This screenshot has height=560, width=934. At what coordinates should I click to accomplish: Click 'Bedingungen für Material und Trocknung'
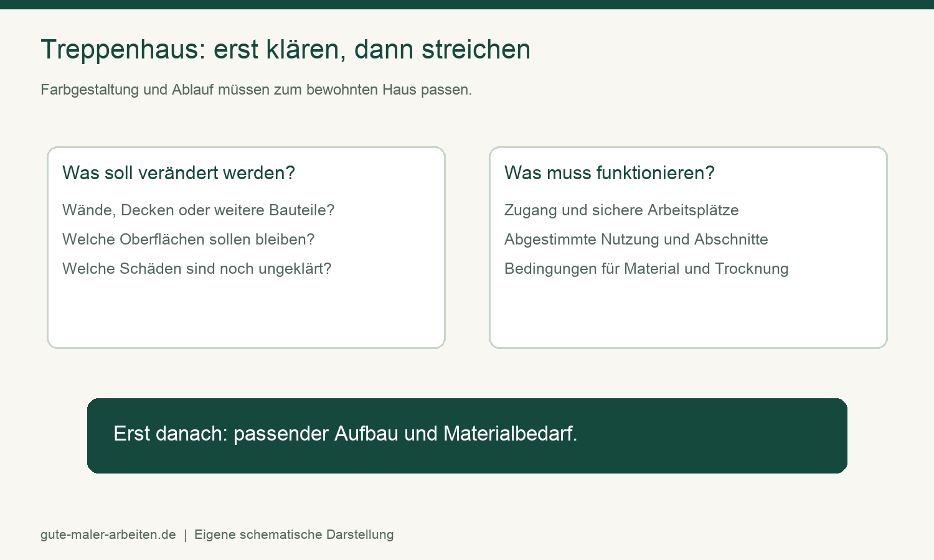click(x=646, y=269)
